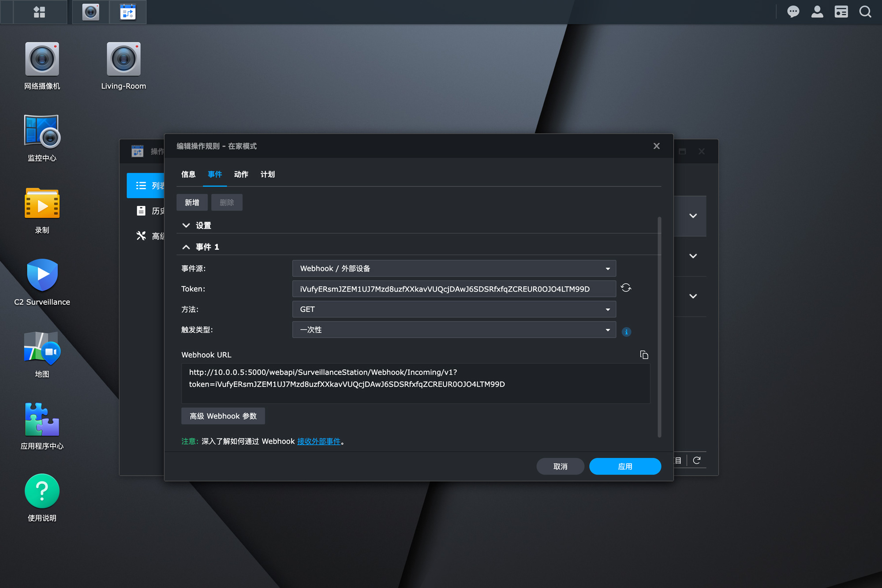
Task: Click the 新增 button
Action: click(x=192, y=202)
